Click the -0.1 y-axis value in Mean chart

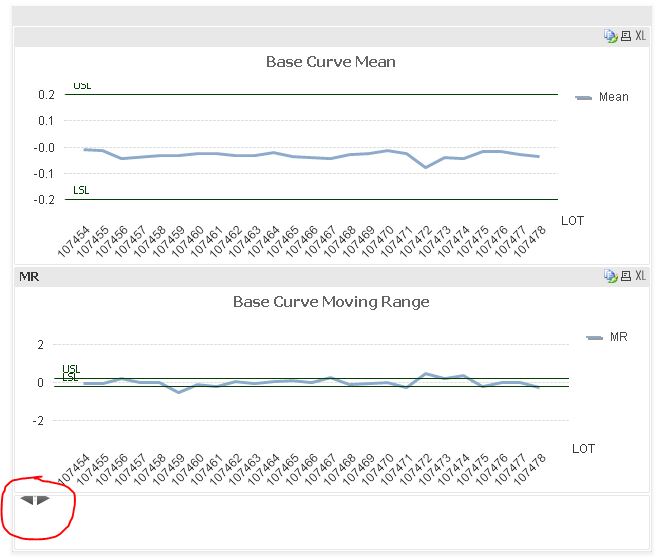tap(44, 174)
